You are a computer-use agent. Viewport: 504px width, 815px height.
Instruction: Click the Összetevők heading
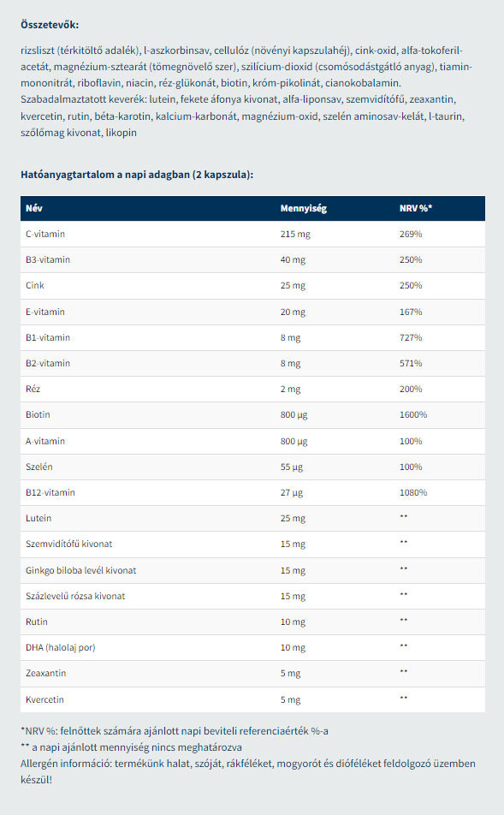50,25
